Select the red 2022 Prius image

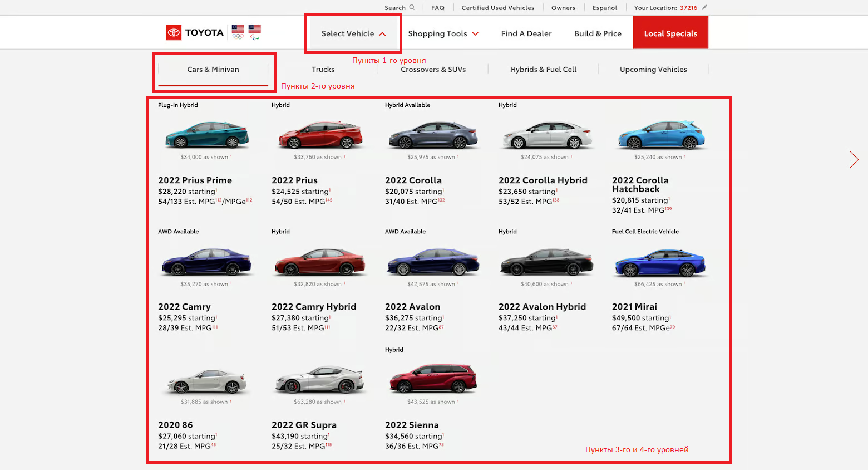(320, 135)
